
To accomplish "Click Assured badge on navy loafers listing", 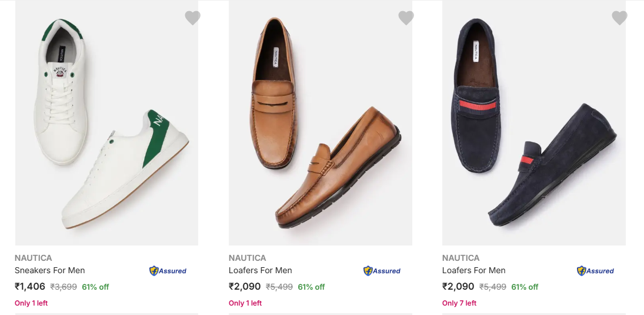I will (595, 271).
